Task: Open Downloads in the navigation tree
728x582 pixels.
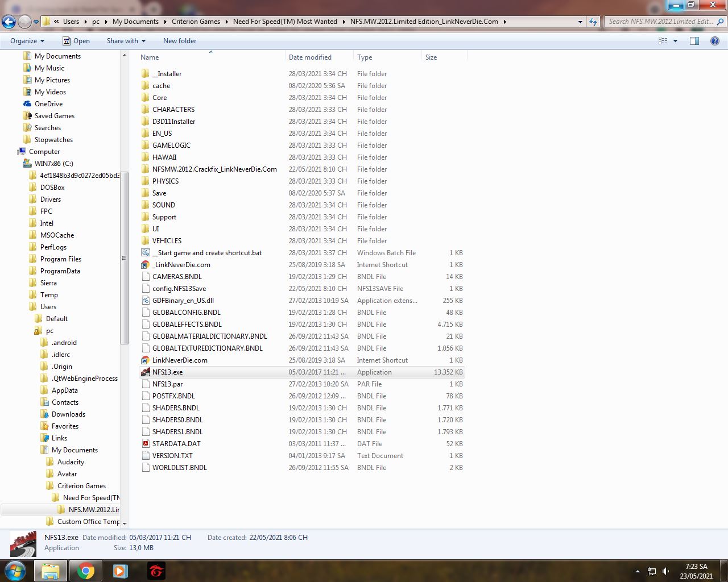Action: tap(68, 414)
